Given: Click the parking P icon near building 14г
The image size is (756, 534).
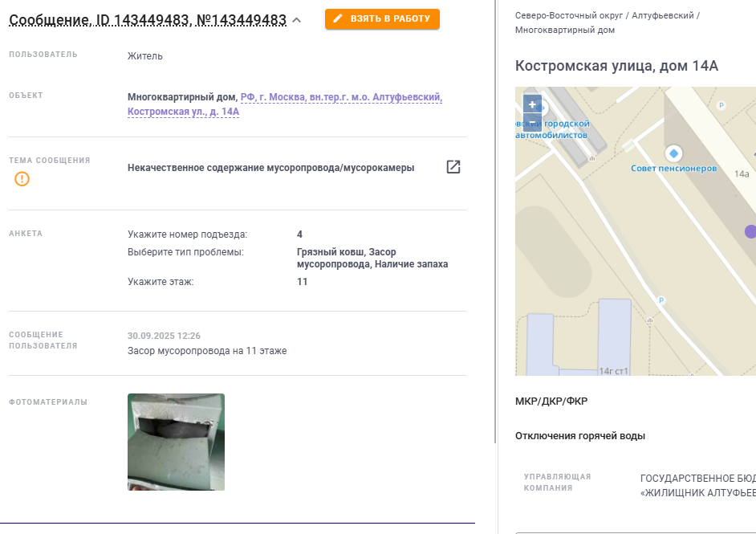Looking at the screenshot, I should coord(661,300).
